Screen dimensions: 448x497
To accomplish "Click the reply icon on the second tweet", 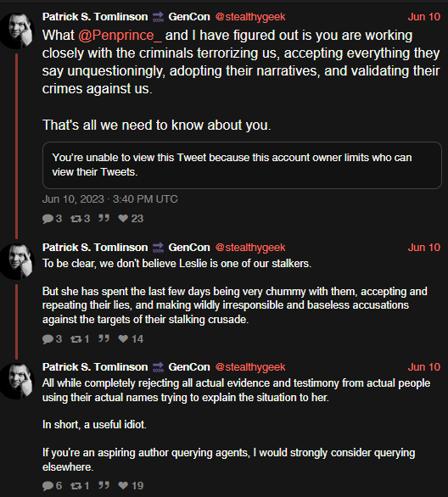I will pos(48,339).
